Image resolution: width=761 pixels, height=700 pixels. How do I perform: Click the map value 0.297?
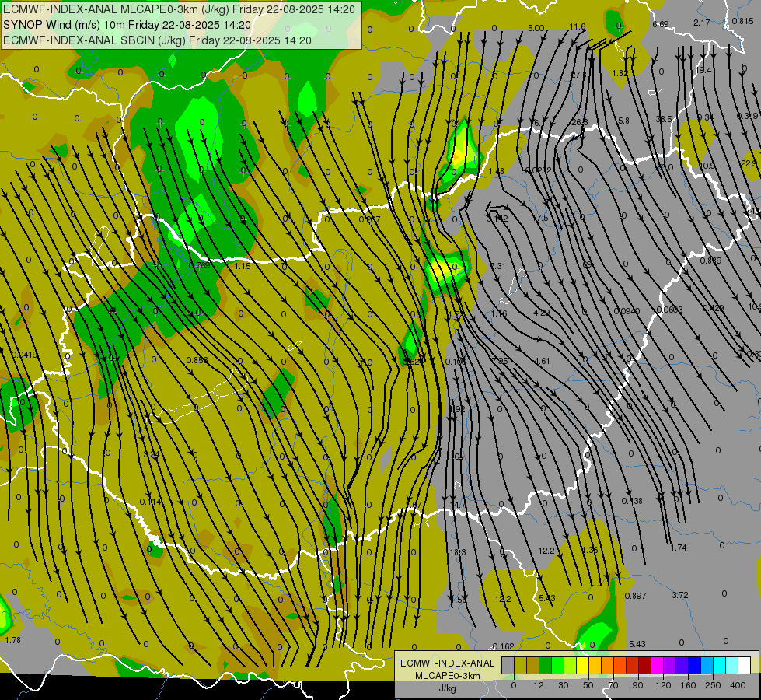coord(369,219)
